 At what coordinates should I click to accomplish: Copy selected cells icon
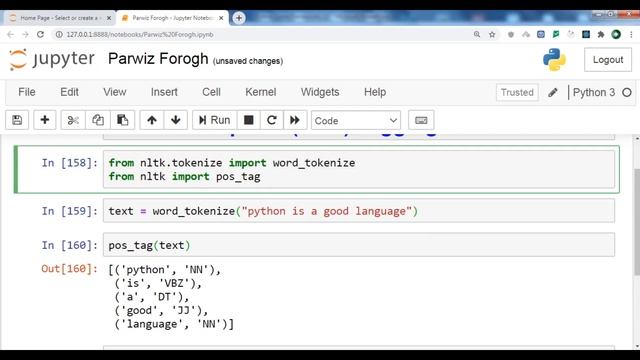point(98,120)
